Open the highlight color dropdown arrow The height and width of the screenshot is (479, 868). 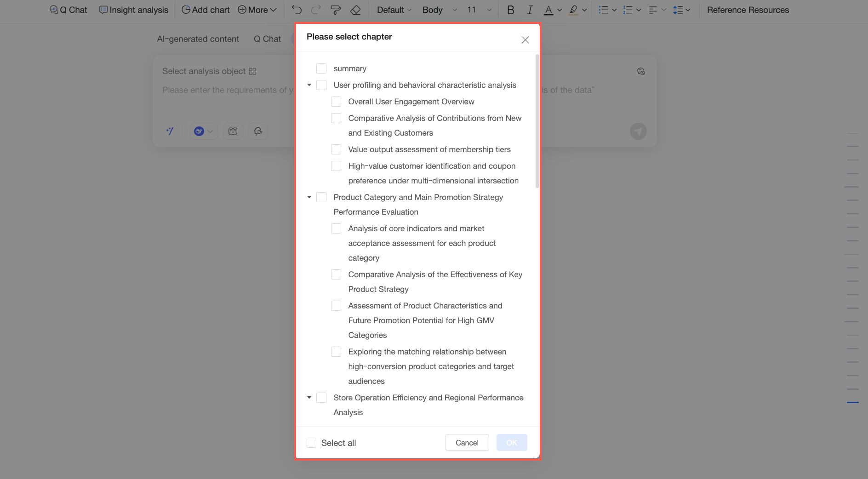tap(584, 10)
